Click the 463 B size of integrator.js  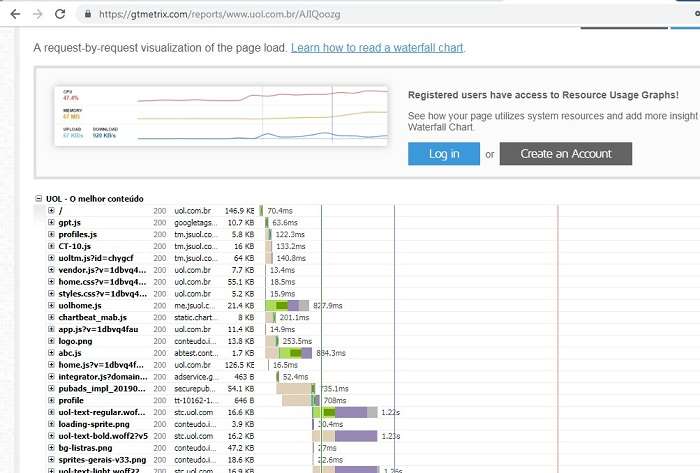[244, 377]
